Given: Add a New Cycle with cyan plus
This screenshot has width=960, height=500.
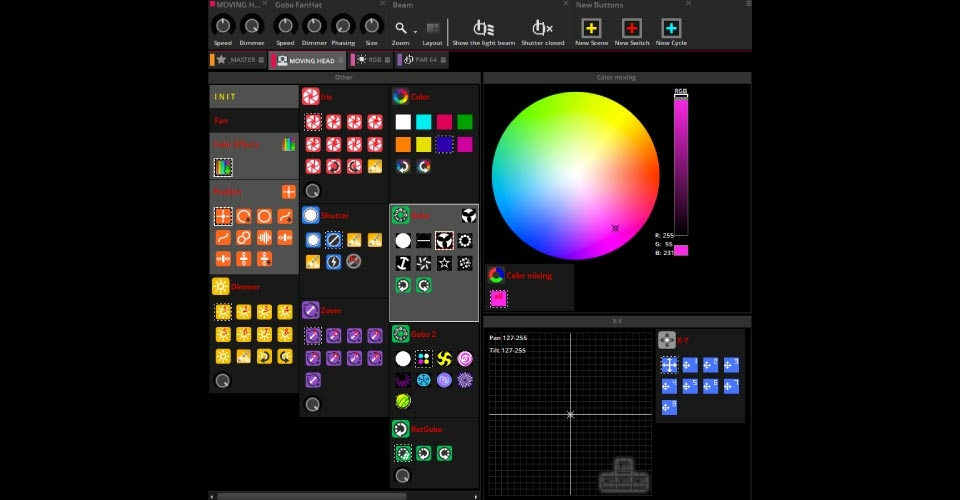Looking at the screenshot, I should coord(672,28).
